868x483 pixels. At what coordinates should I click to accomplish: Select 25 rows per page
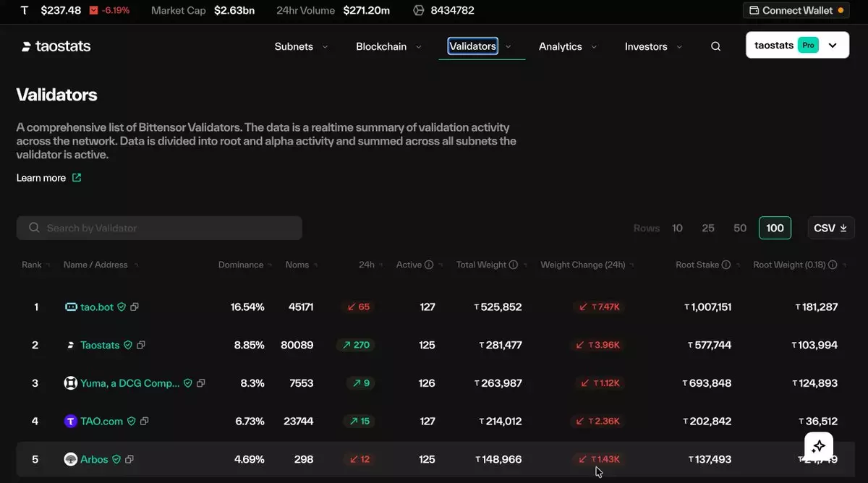pos(708,228)
